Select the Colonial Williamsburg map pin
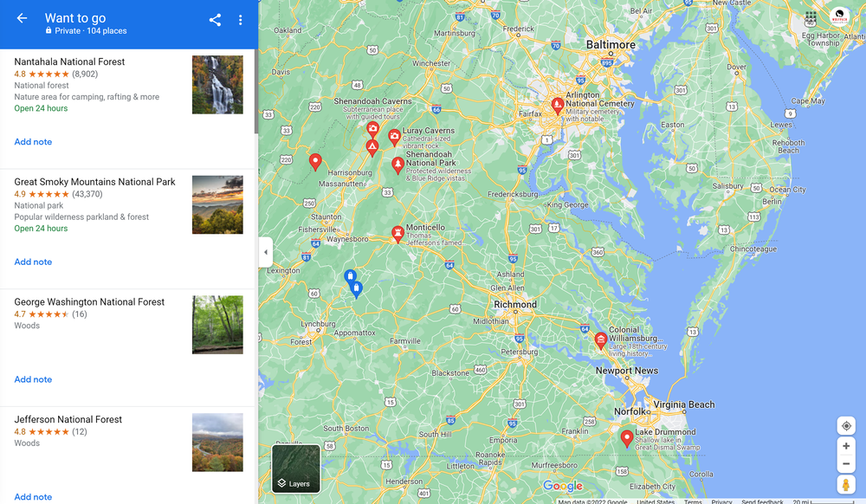This screenshot has width=866, height=504. pyautogui.click(x=601, y=340)
